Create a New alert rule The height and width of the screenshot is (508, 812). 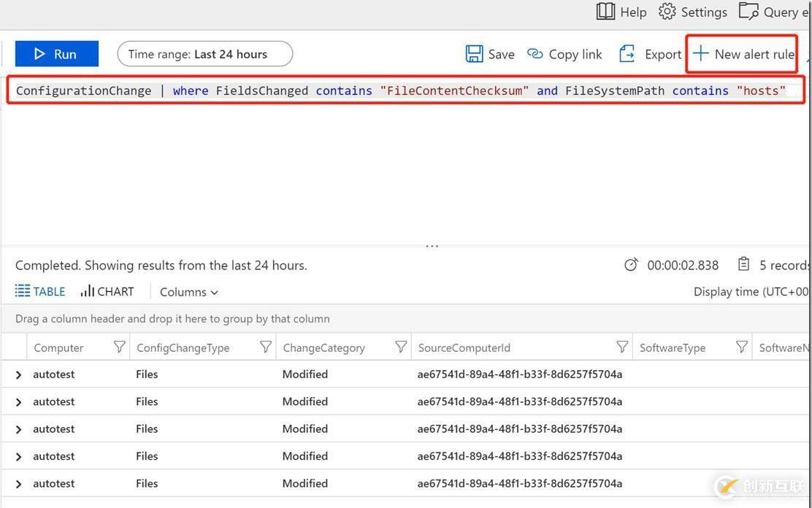742,53
